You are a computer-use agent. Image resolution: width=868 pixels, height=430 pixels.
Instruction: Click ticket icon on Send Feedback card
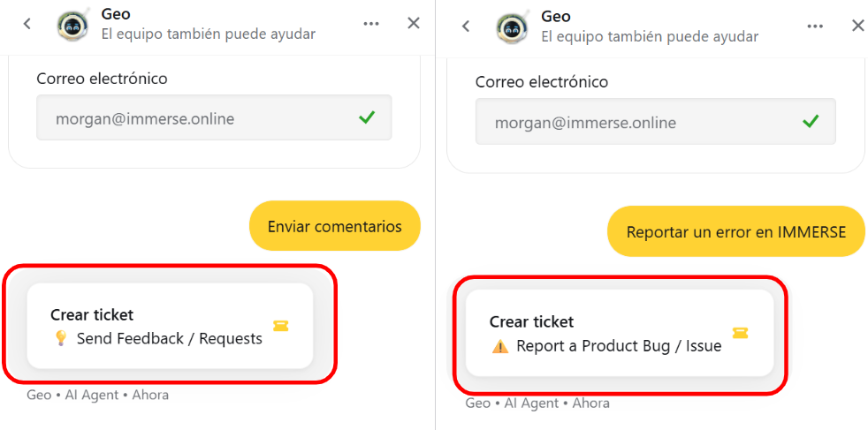pos(281,327)
